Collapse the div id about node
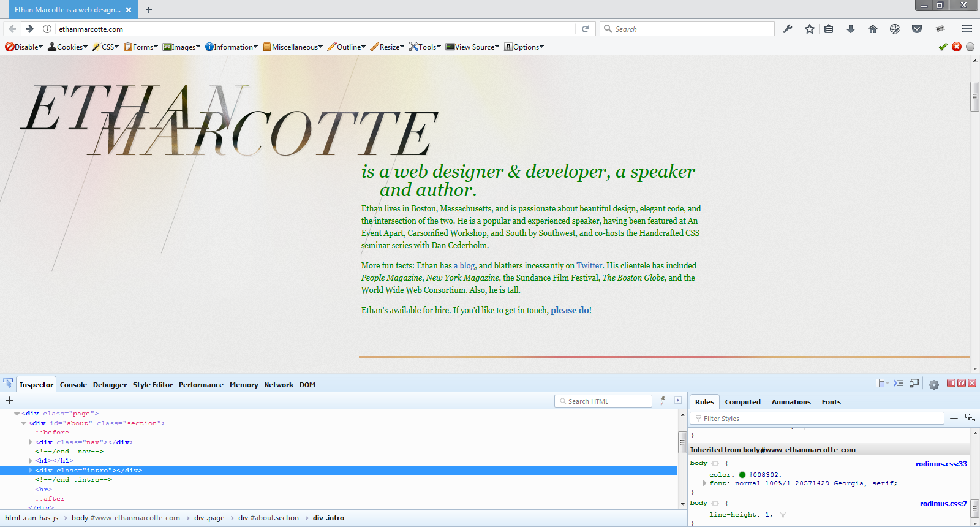The width and height of the screenshot is (980, 527). (x=23, y=423)
